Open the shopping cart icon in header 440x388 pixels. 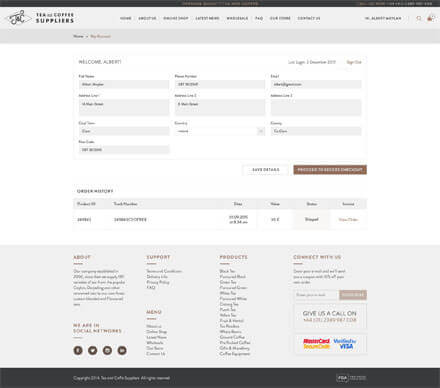tap(430, 18)
